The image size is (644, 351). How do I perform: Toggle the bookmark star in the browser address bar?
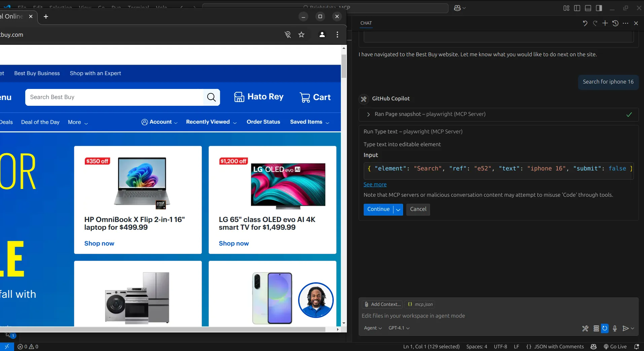(x=301, y=35)
